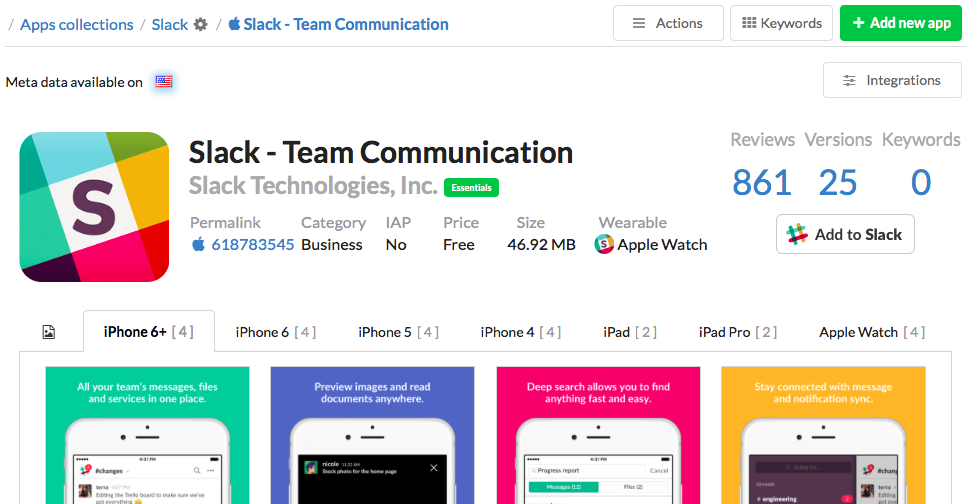
Task: Click the Apple Watch wearable icon
Action: (604, 244)
